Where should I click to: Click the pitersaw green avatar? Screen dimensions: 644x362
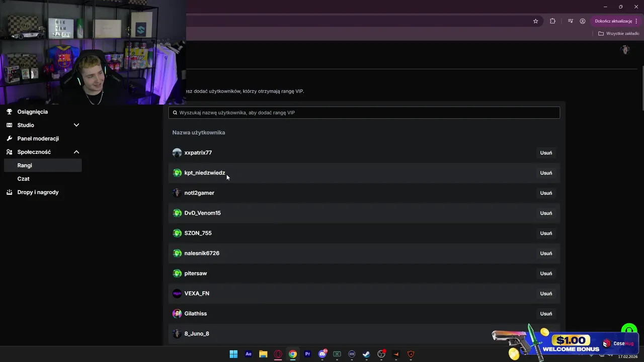click(x=177, y=274)
